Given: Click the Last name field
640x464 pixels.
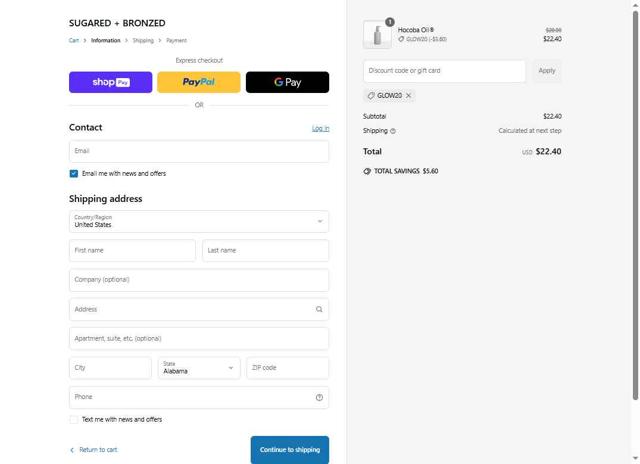Looking at the screenshot, I should (265, 251).
